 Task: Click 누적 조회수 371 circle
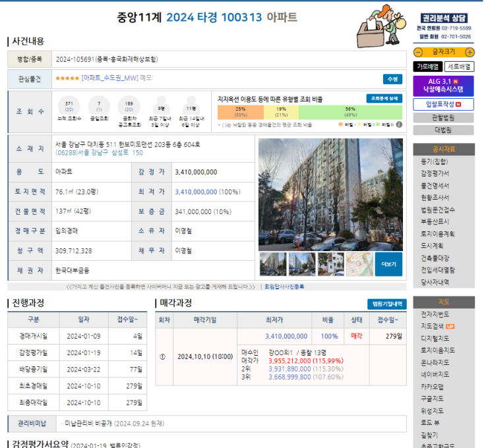(x=69, y=107)
